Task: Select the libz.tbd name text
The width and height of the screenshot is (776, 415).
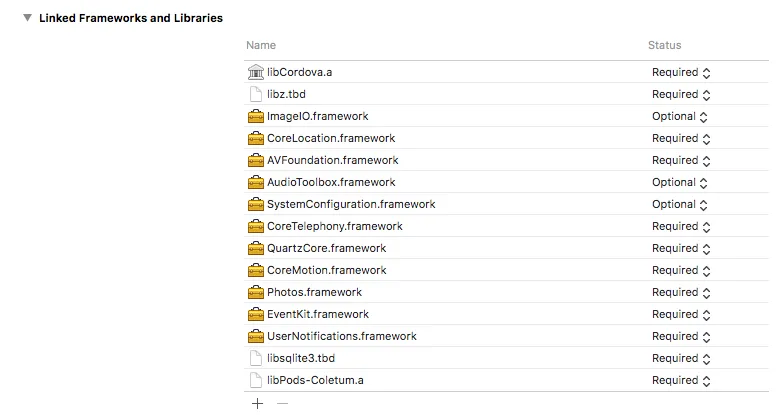Action: click(286, 94)
